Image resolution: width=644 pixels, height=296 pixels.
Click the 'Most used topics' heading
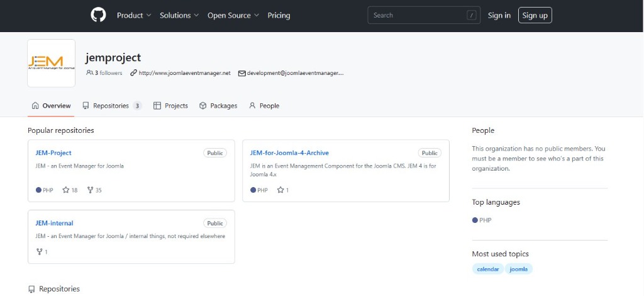[x=500, y=254]
